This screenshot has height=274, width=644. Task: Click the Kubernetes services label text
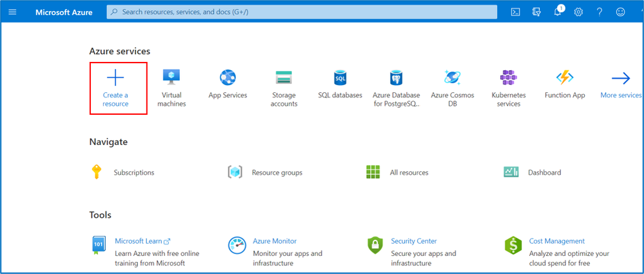tap(509, 99)
